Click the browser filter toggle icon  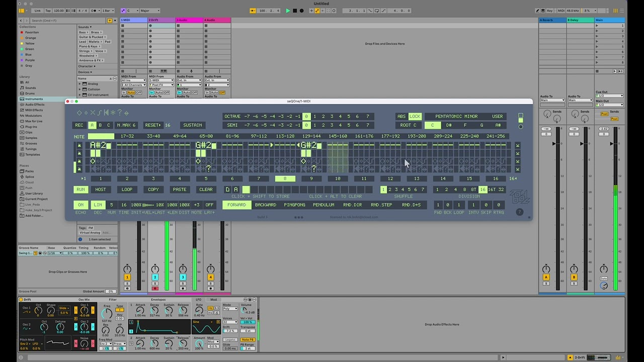click(110, 21)
